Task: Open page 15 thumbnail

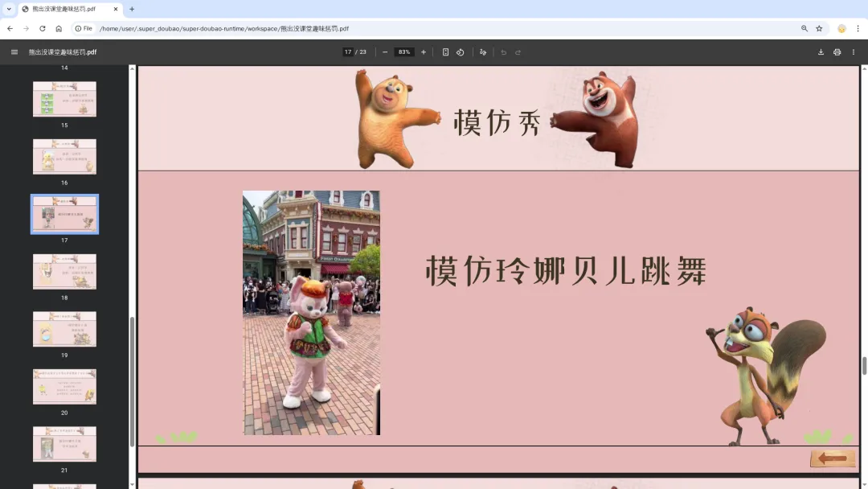Action: (64, 99)
